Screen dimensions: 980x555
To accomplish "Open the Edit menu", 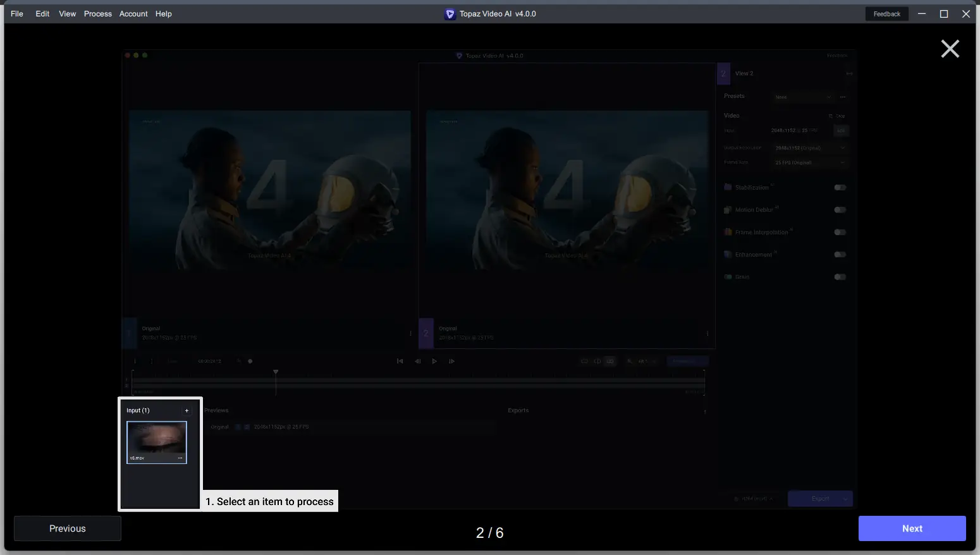I will pos(42,14).
